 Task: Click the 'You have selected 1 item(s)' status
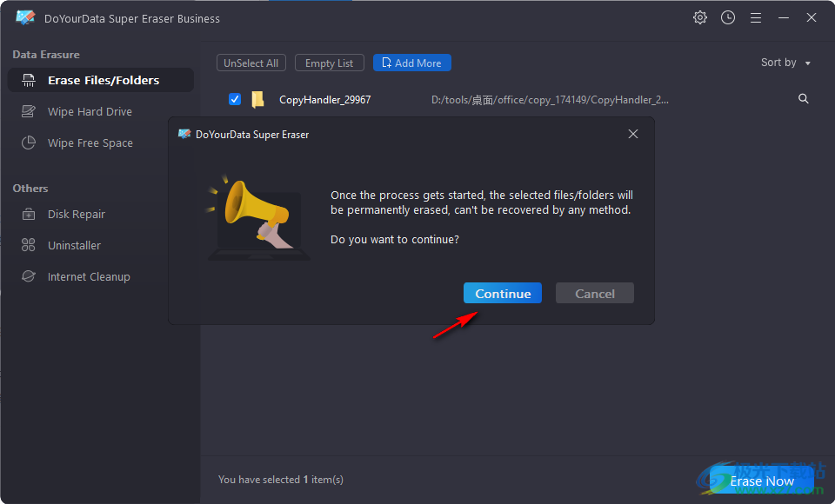[281, 480]
